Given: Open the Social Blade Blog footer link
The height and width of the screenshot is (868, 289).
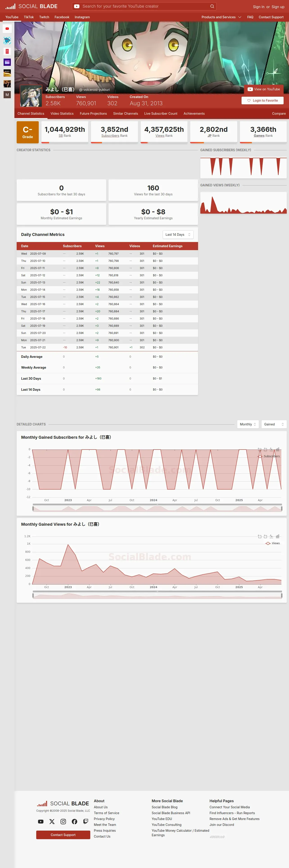Looking at the screenshot, I should (165, 807).
